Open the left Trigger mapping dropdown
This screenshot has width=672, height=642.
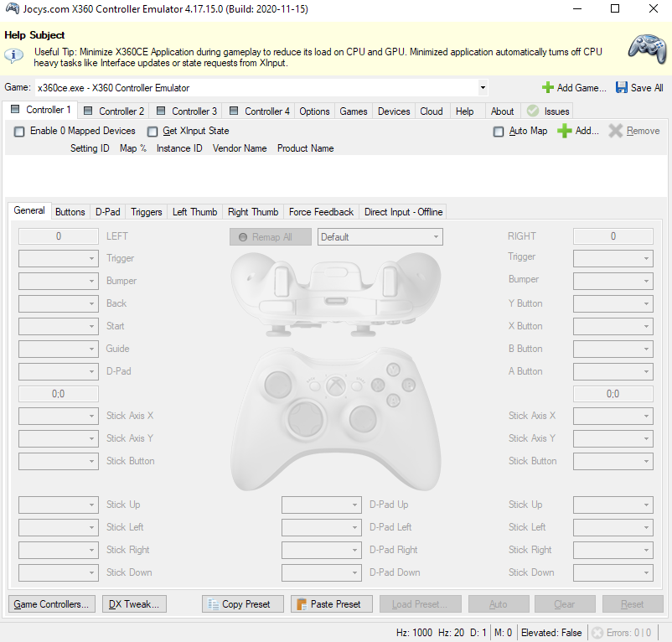click(x=59, y=258)
